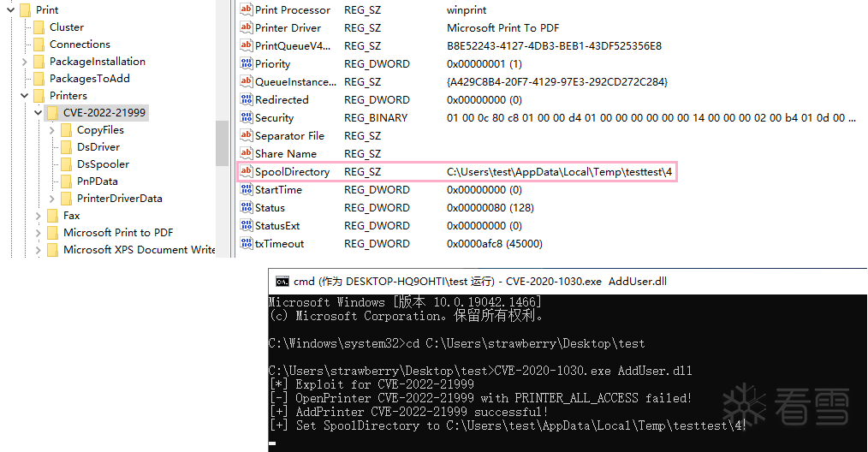This screenshot has width=868, height=452.
Task: Expand the PackageInstallation key
Action: coord(24,62)
